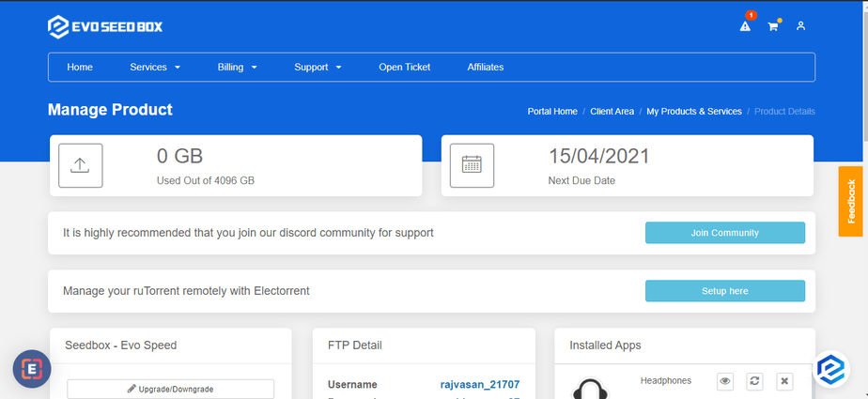This screenshot has height=399, width=868.
Task: Click the Upgrade/Downgrade button
Action: [x=170, y=389]
